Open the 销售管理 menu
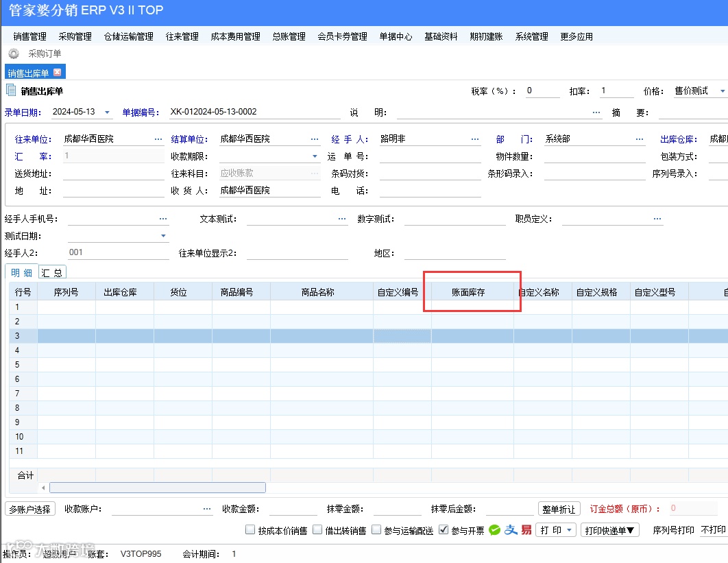Viewport: 728px width, 563px height. point(29,37)
